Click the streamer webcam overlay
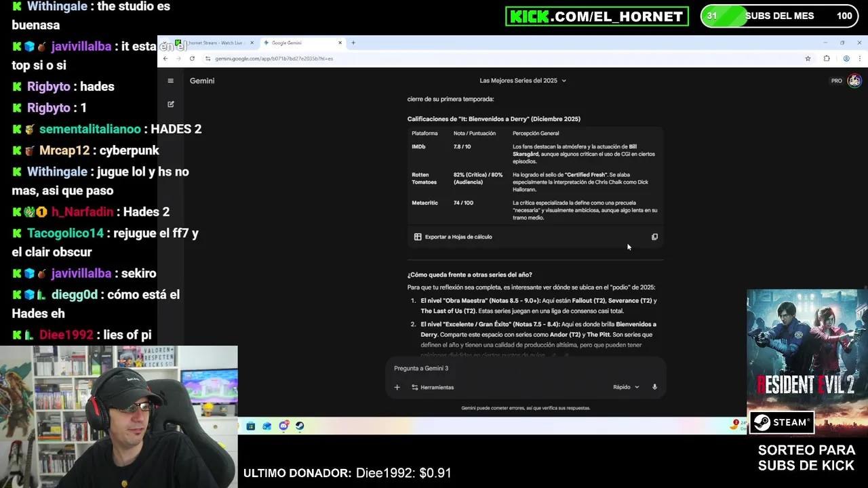 pyautogui.click(x=119, y=417)
